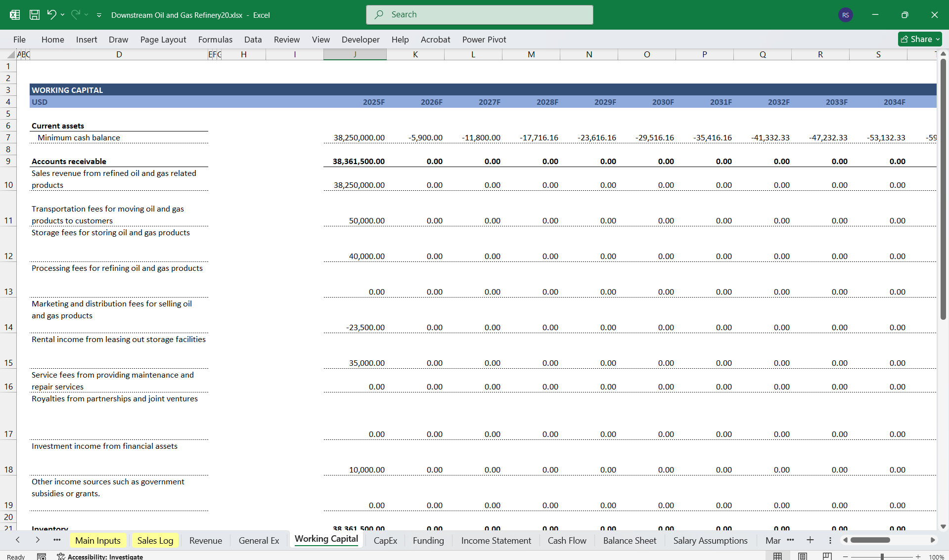Switch to General Ex sheet
The image size is (949, 560).
pyautogui.click(x=259, y=541)
